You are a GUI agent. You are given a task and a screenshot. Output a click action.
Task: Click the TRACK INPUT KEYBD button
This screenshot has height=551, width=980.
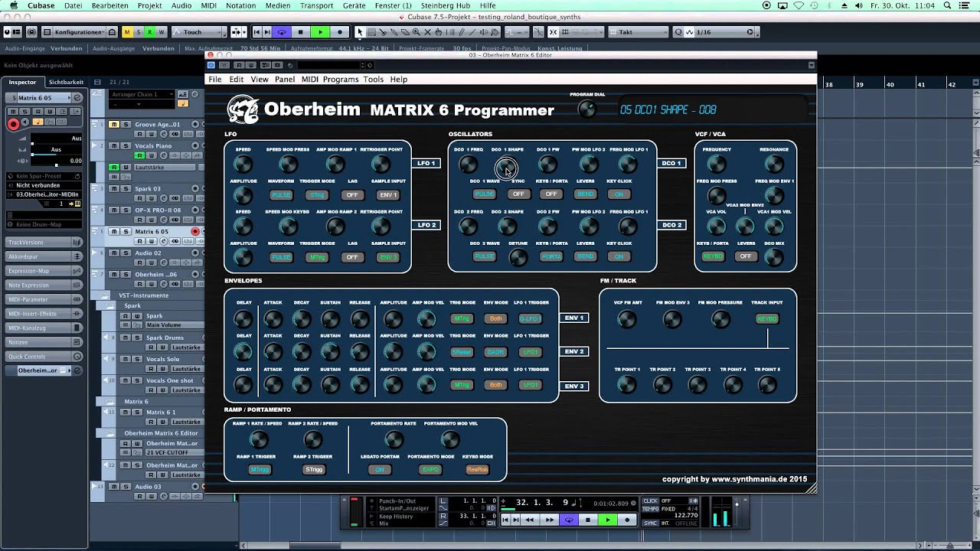(766, 318)
